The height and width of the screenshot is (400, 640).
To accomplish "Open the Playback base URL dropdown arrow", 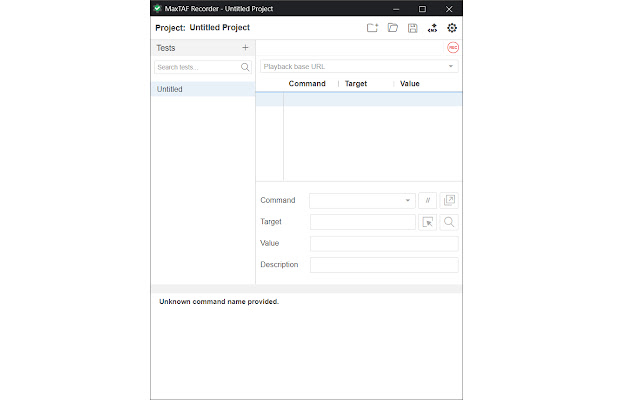I will click(451, 66).
